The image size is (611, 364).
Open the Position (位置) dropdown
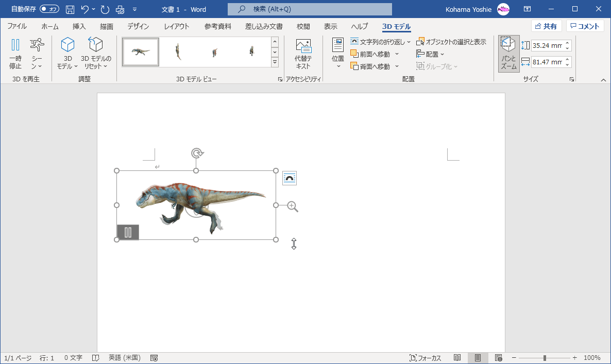338,54
